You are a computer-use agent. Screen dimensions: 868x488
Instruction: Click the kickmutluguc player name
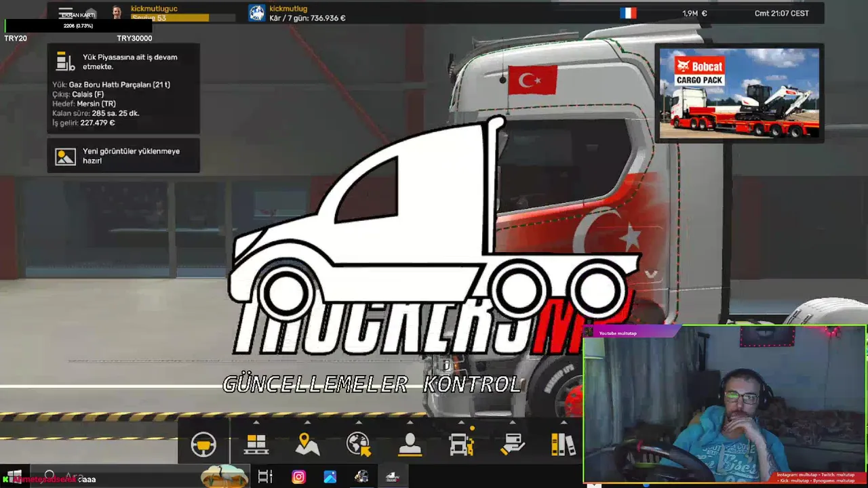click(x=154, y=8)
